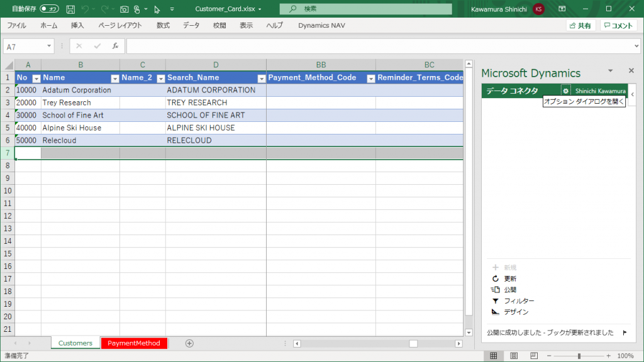Select the cell containing 50000
This screenshot has width=644, height=362.
(x=28, y=140)
